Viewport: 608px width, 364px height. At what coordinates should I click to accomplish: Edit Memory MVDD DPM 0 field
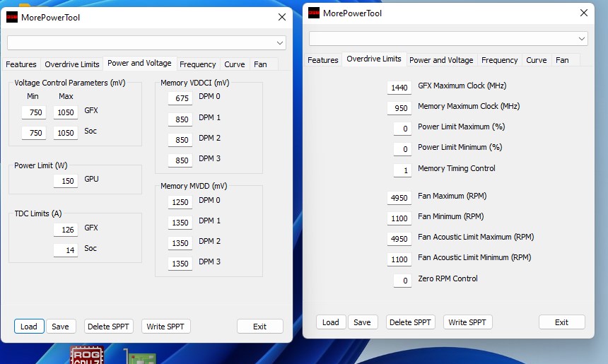(180, 202)
